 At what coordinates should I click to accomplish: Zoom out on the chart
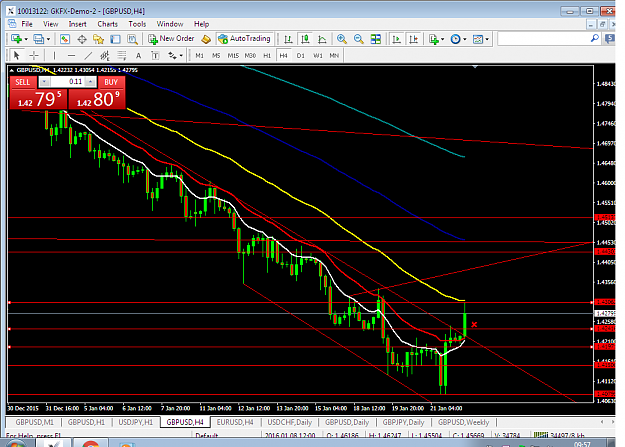(358, 39)
